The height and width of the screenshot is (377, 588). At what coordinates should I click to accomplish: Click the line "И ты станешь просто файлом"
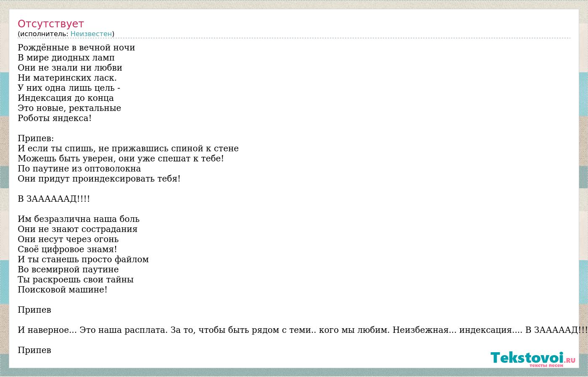click(x=83, y=259)
